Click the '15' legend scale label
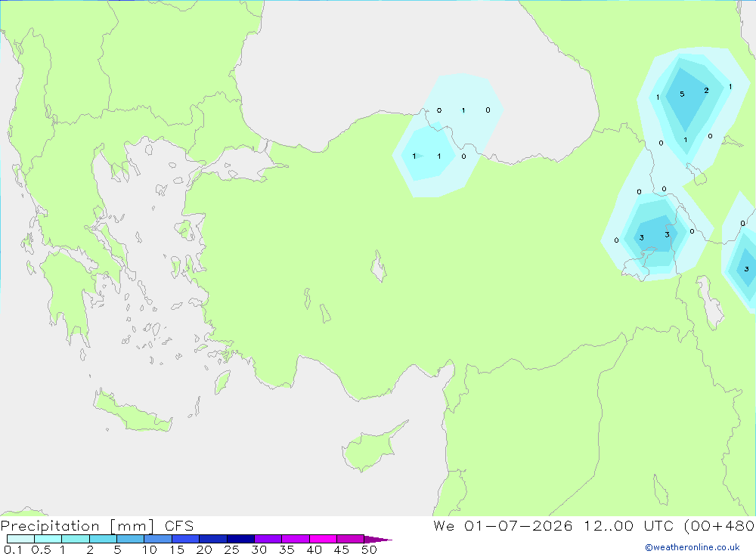The width and height of the screenshot is (756, 554). coord(177,549)
